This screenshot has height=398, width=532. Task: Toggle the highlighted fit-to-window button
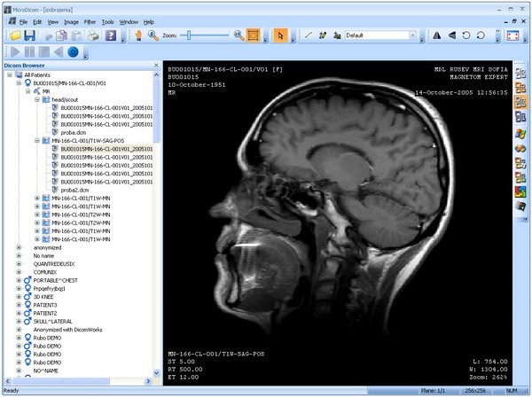click(x=254, y=35)
